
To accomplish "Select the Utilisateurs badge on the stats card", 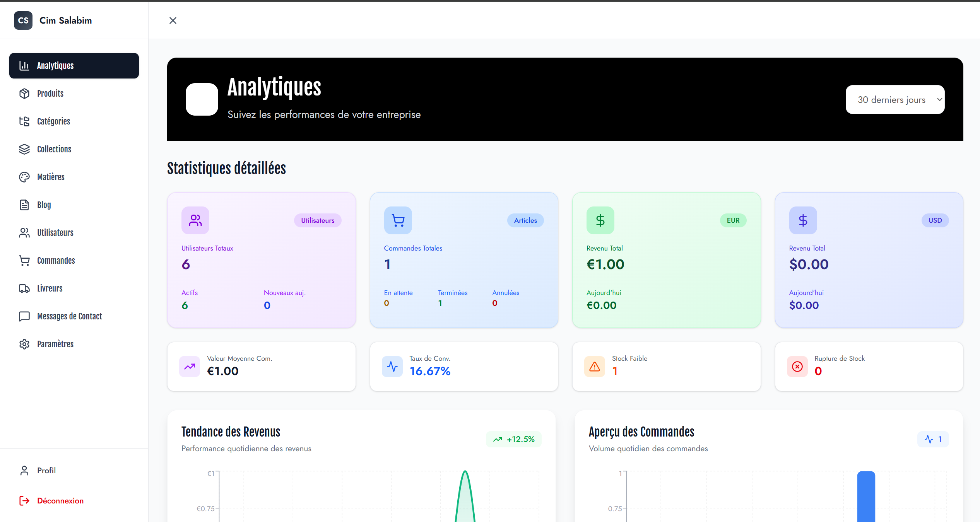I will [x=317, y=220].
